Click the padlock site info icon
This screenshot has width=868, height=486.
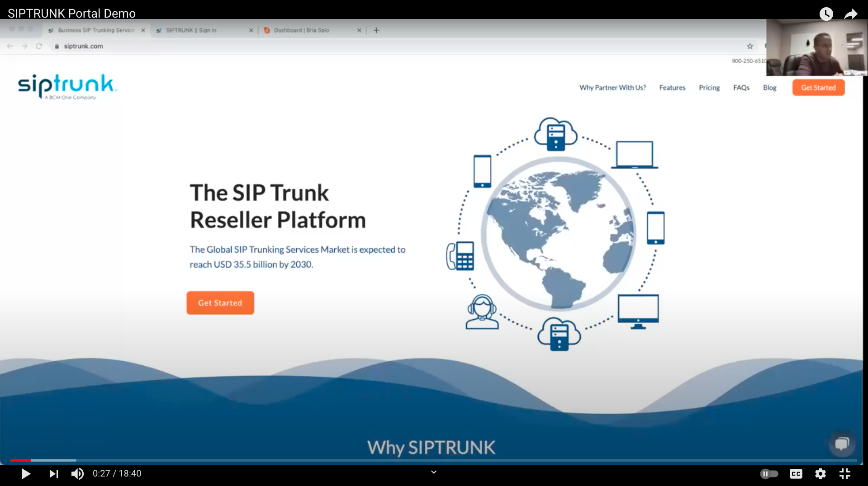(x=57, y=46)
